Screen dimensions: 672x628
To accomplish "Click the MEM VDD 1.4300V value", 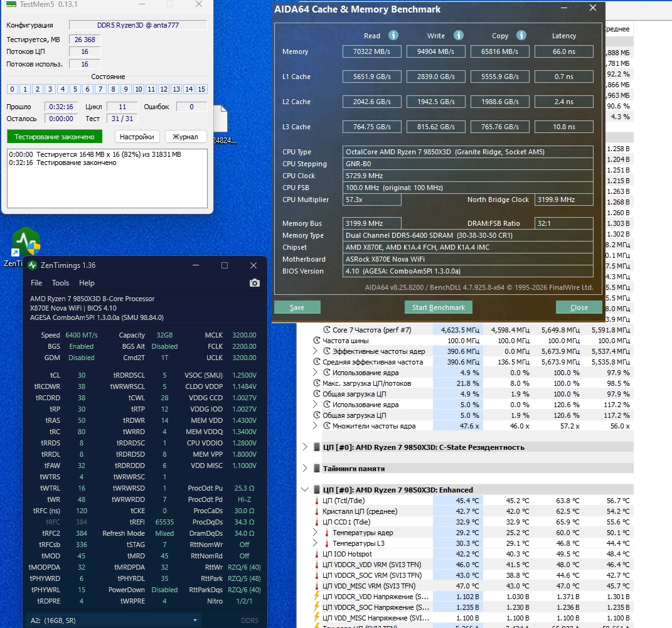I will point(244,420).
